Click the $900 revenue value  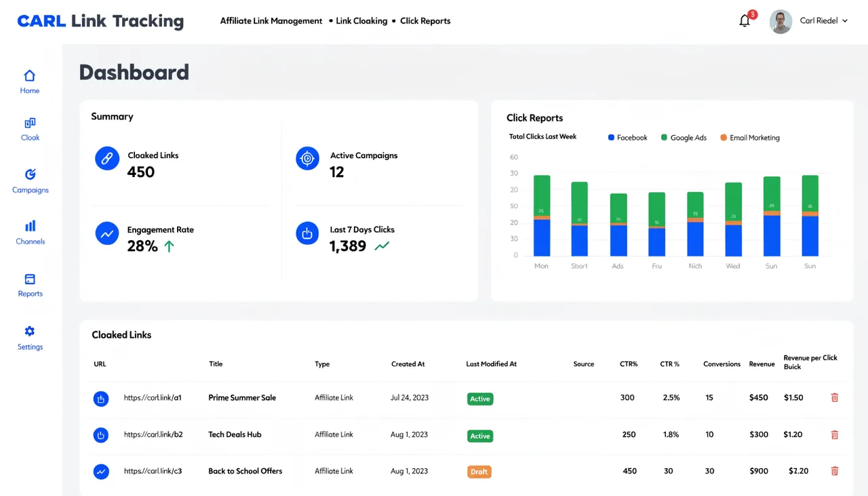(x=759, y=471)
